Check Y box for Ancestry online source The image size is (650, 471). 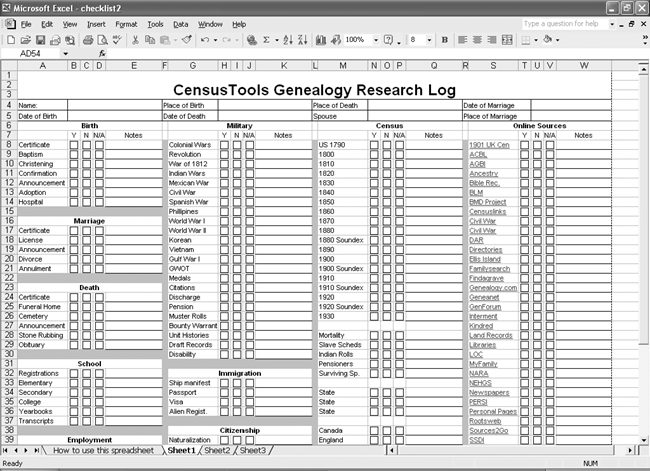[524, 174]
